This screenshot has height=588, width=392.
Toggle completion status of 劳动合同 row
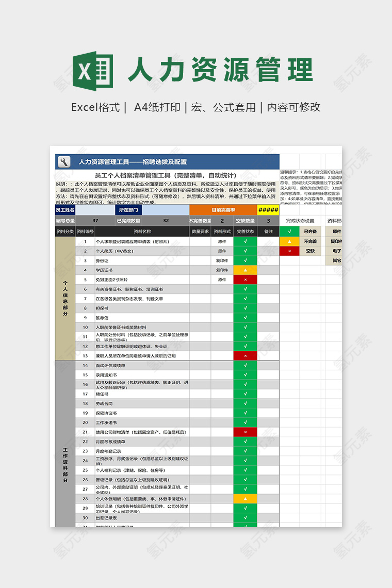(x=246, y=403)
